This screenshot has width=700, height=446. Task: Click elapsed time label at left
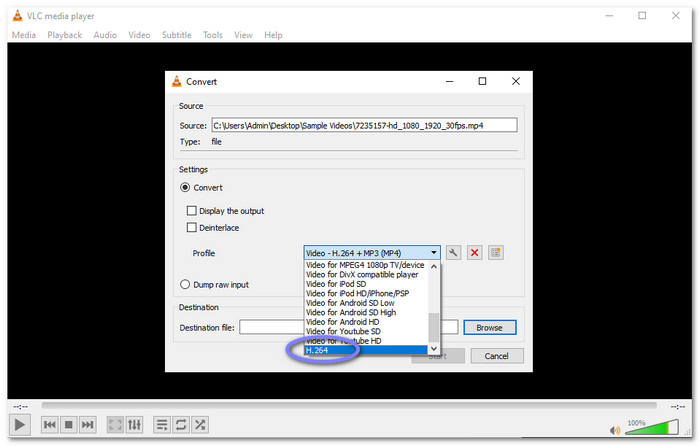(x=21, y=406)
